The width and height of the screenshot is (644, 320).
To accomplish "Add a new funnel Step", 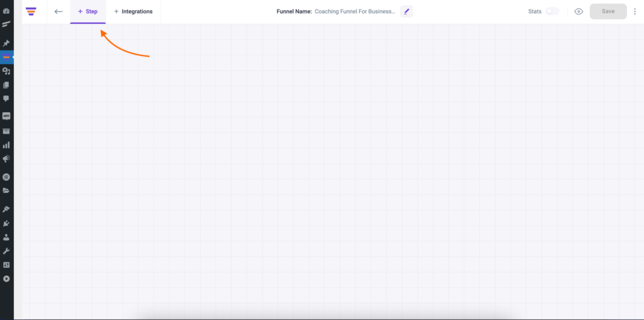I will click(88, 11).
